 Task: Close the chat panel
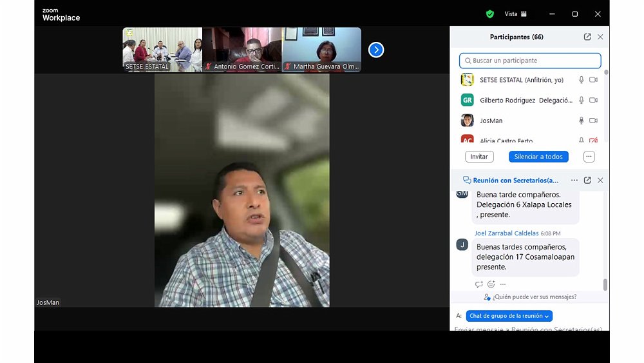[x=600, y=181]
